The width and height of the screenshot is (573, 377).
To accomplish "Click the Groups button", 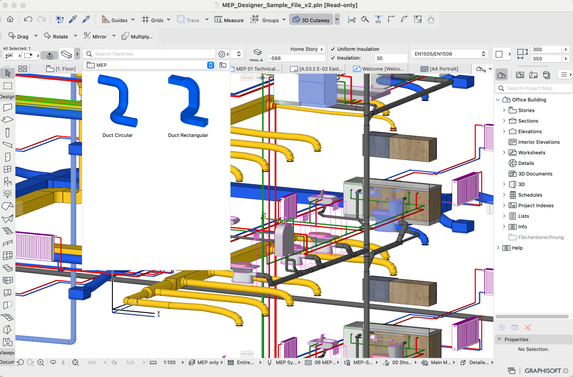I will (x=265, y=20).
